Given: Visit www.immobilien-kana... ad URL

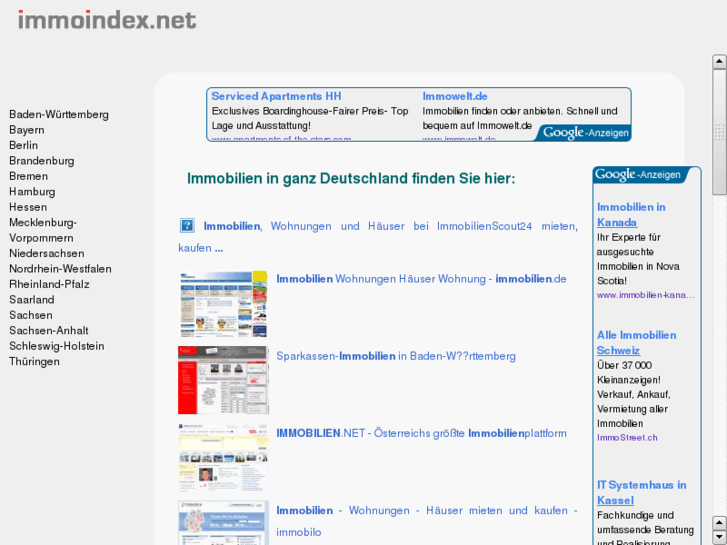Looking at the screenshot, I should click(646, 295).
